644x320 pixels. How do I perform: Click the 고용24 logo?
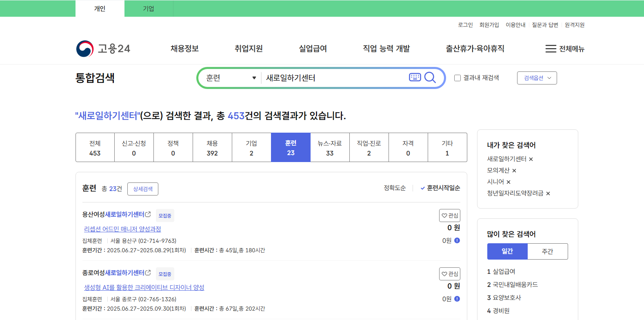pyautogui.click(x=103, y=49)
